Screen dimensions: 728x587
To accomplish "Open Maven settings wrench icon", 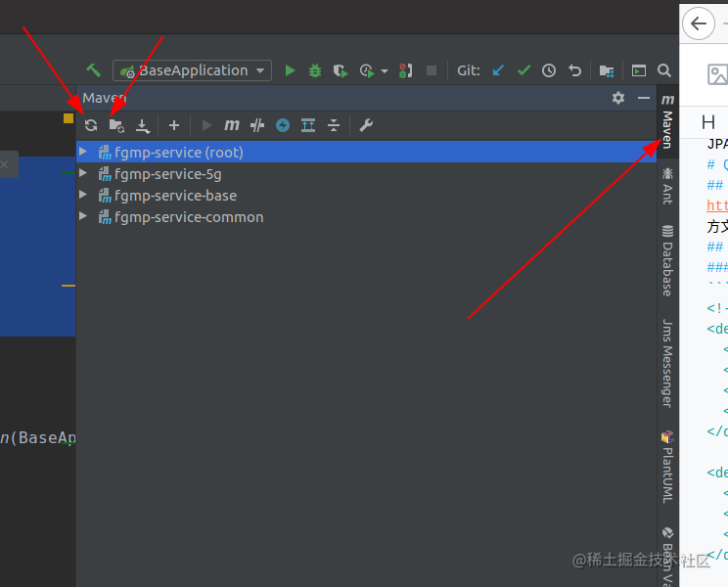I will coord(366,125).
